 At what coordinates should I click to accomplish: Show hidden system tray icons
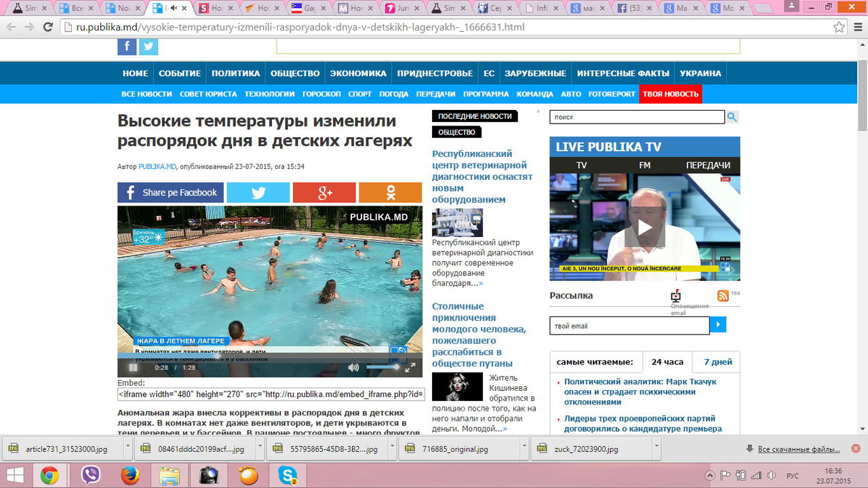coord(710,475)
